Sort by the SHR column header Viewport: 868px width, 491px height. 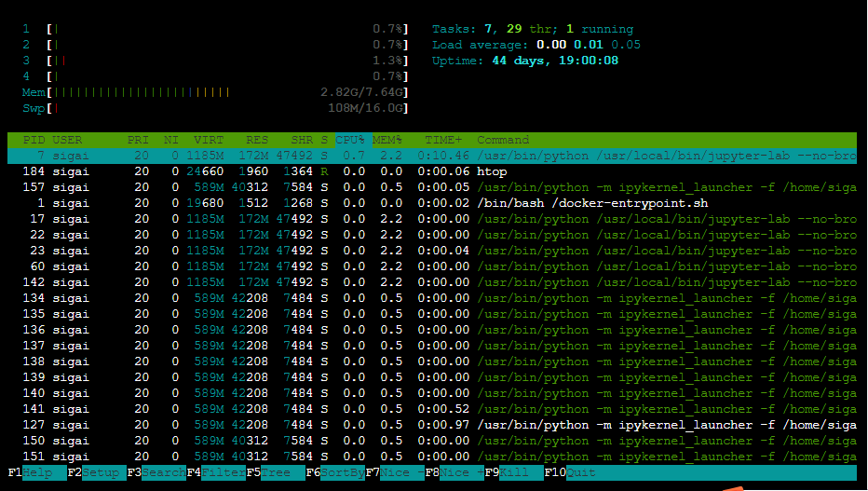[x=302, y=140]
